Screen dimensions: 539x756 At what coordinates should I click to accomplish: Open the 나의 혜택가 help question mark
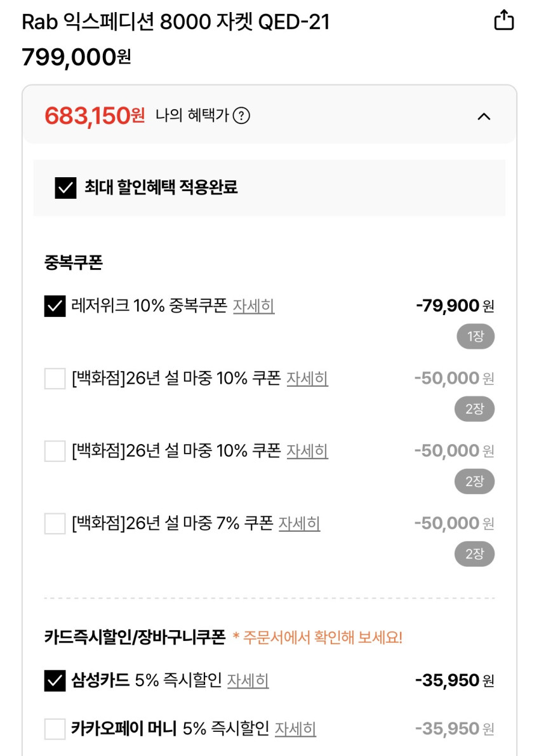[241, 116]
